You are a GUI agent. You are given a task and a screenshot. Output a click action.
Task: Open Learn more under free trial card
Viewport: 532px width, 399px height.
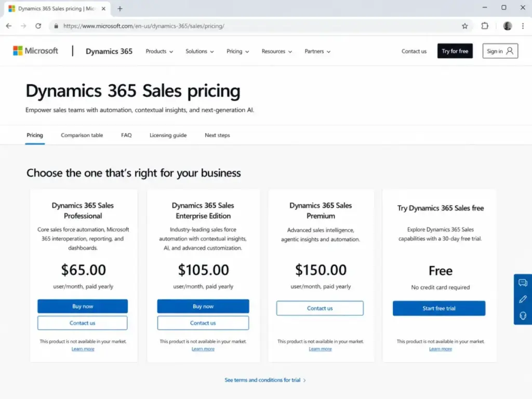(x=441, y=349)
